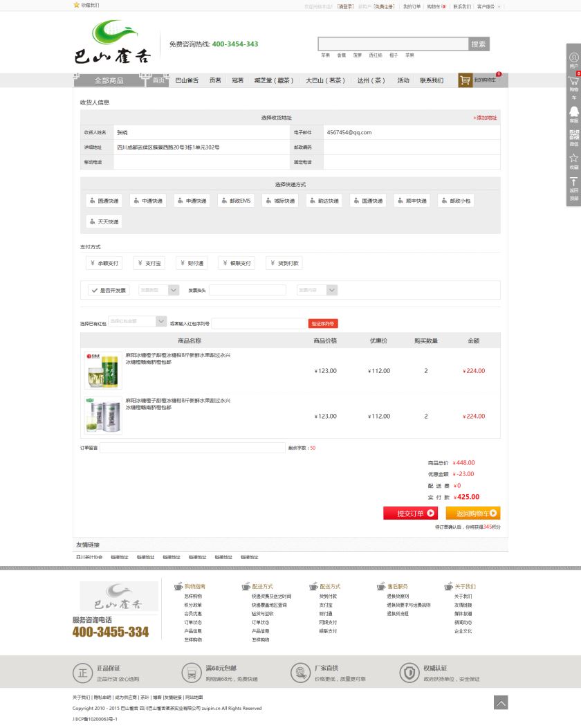Click the 权威认证 shield icon in footer

pyautogui.click(x=409, y=673)
